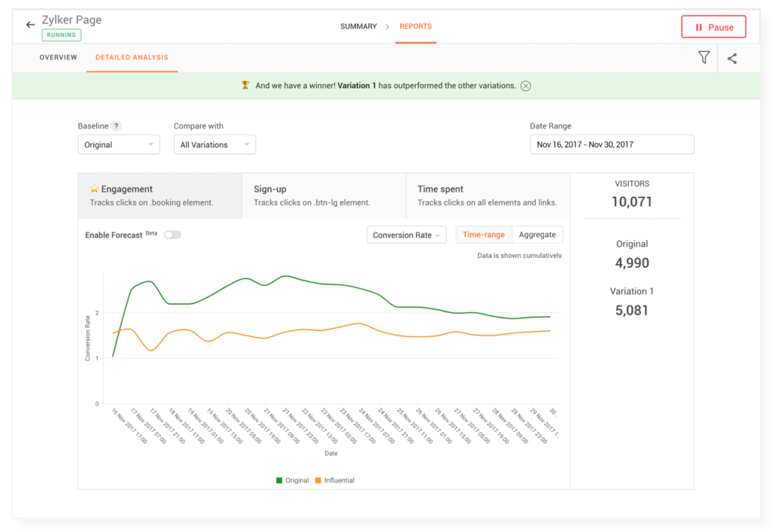Click the filter icon in the toolbar
Image resolution: width=775 pixels, height=532 pixels.
(704, 57)
